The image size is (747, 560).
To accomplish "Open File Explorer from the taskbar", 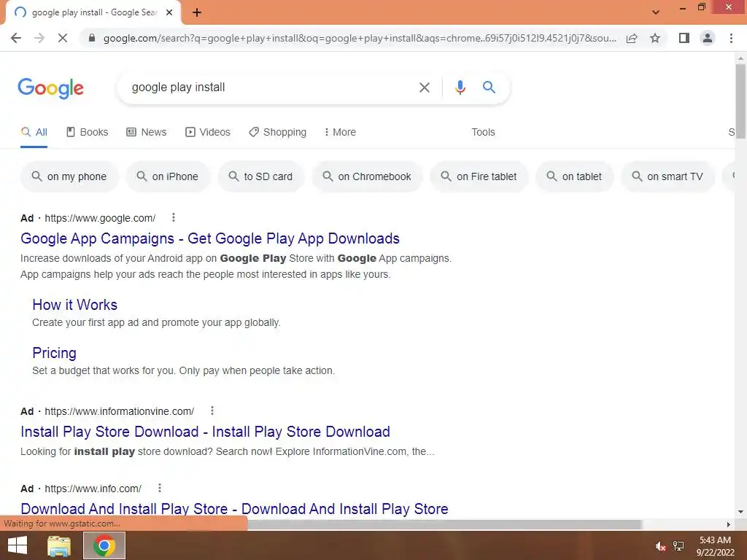I will point(59,545).
